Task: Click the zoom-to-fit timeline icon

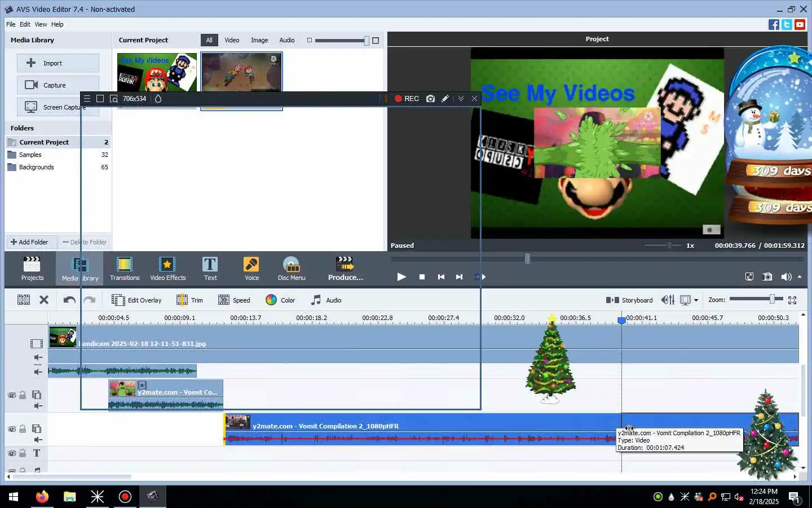Action: [x=792, y=300]
